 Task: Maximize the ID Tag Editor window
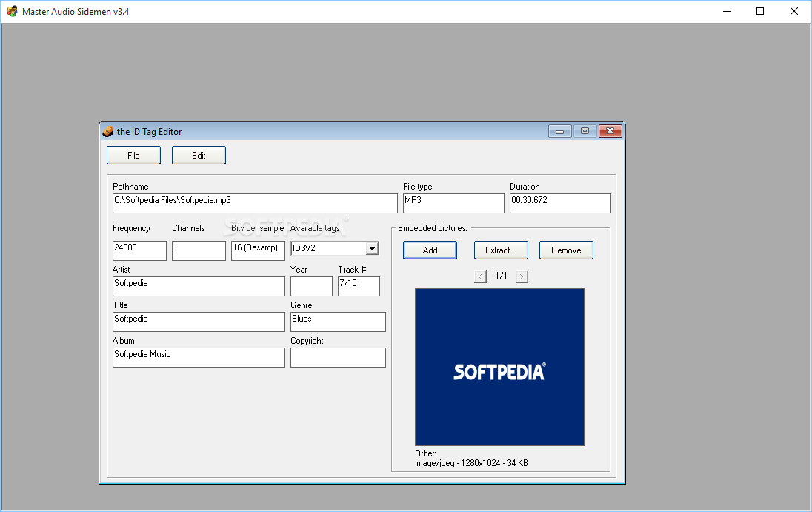585,131
